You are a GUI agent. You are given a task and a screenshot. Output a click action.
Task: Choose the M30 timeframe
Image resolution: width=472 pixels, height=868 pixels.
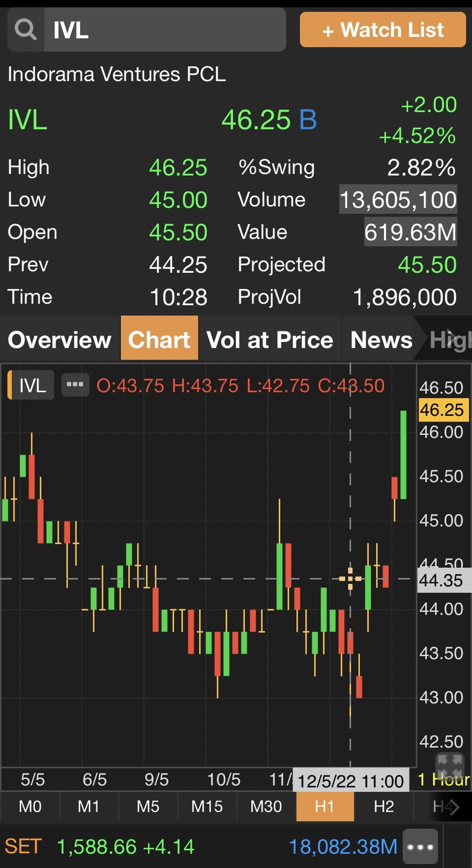point(266,806)
